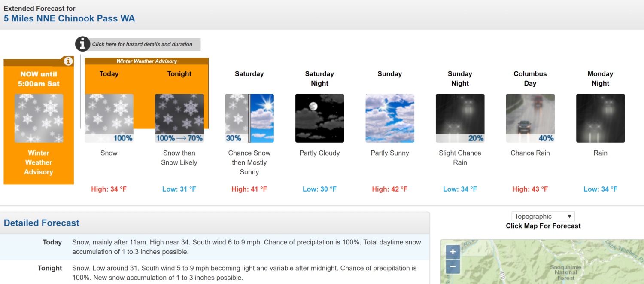Select the Tonight snow forecast icon

(x=179, y=118)
